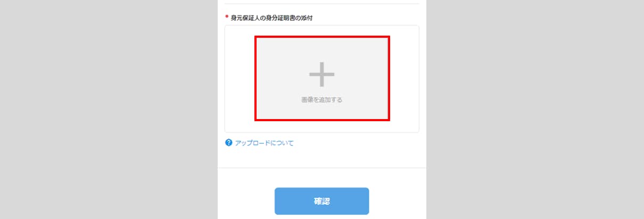This screenshot has height=219, width=644.
Task: Click the blank white area below the upload link
Action: tap(322, 157)
